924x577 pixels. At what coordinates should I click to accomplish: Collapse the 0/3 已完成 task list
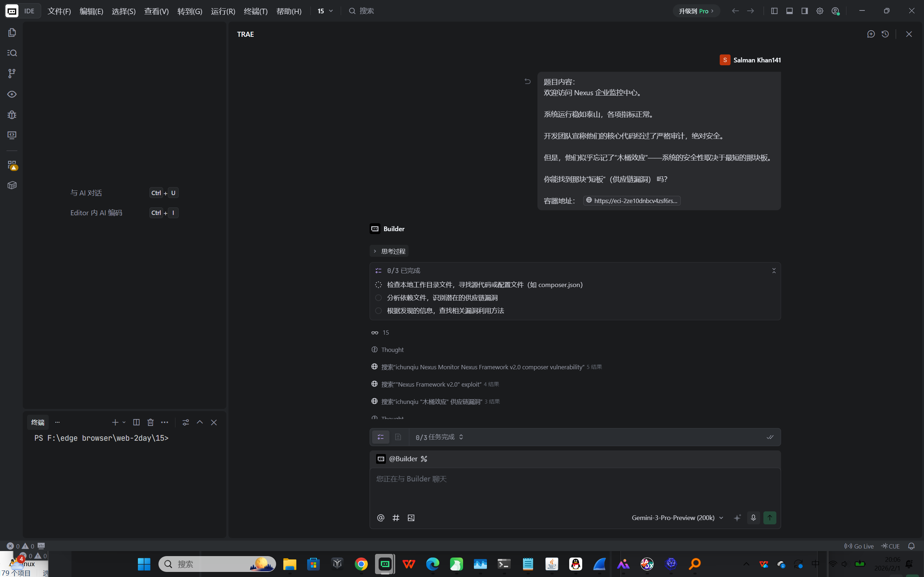point(774,270)
